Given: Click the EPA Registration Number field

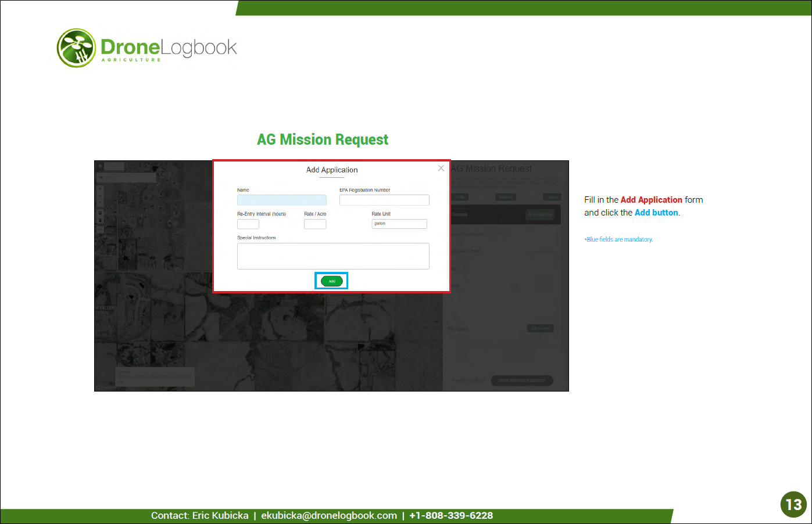Looking at the screenshot, I should coord(384,200).
